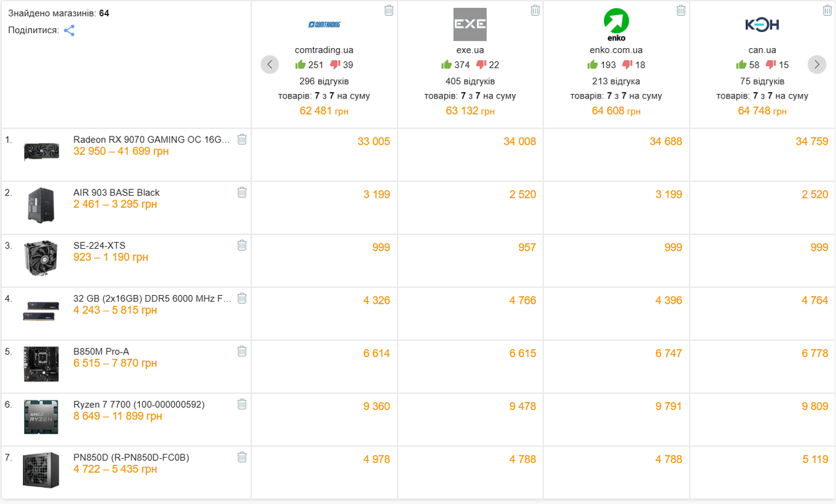Delete AIR 903 BASE Black from list
The image size is (836, 504).
point(242,192)
